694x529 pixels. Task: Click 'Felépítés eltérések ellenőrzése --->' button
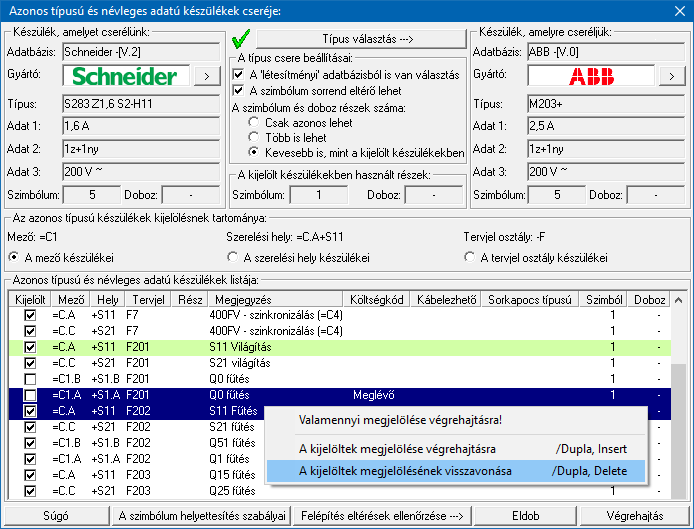(382, 516)
